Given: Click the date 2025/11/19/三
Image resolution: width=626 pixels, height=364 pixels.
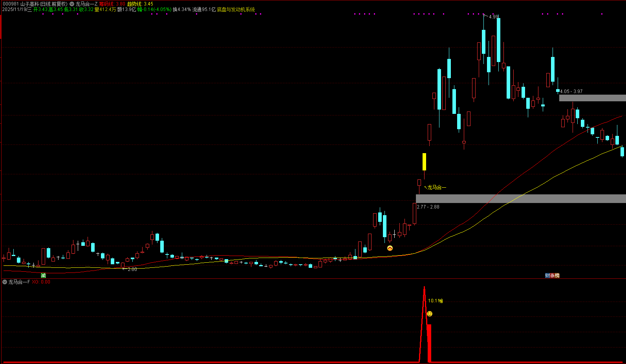Looking at the screenshot, I should (17, 9).
